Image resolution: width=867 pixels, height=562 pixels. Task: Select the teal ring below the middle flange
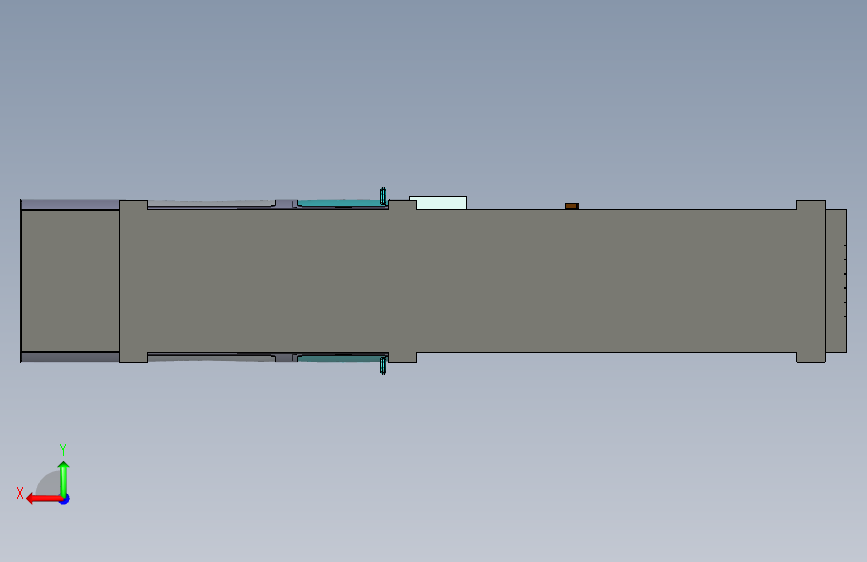(x=383, y=365)
